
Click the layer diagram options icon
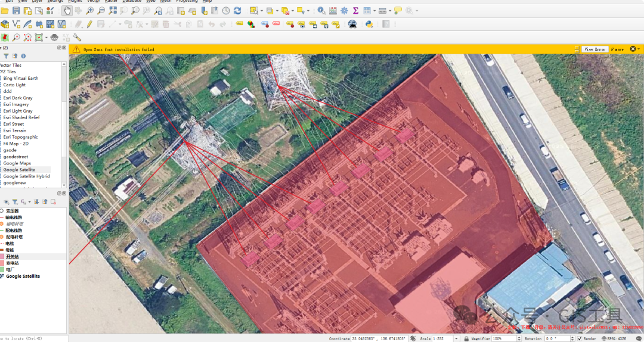pos(250,24)
